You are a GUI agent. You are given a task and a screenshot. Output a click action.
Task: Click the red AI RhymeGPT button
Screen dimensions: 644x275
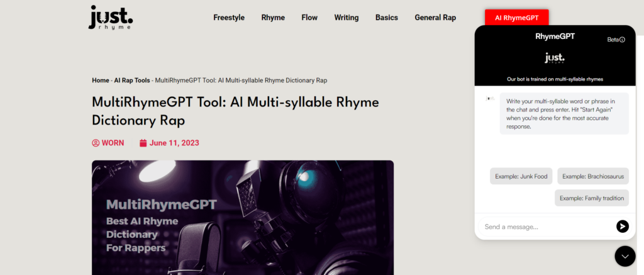pos(517,18)
